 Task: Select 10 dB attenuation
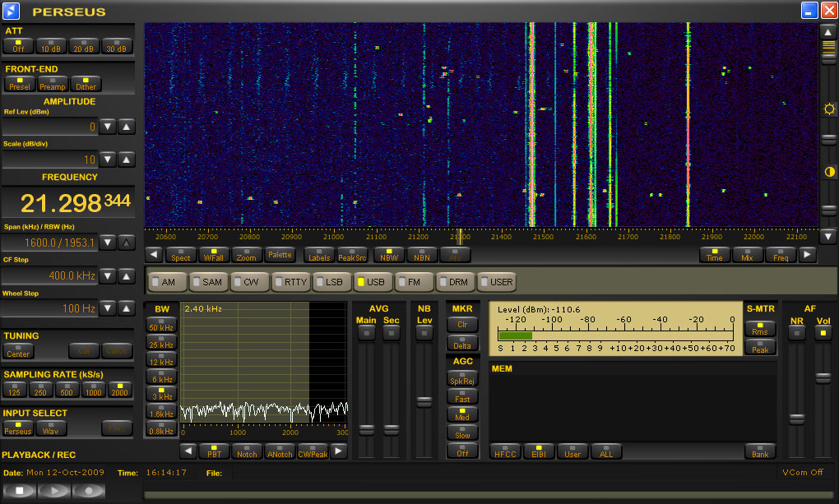(51, 46)
